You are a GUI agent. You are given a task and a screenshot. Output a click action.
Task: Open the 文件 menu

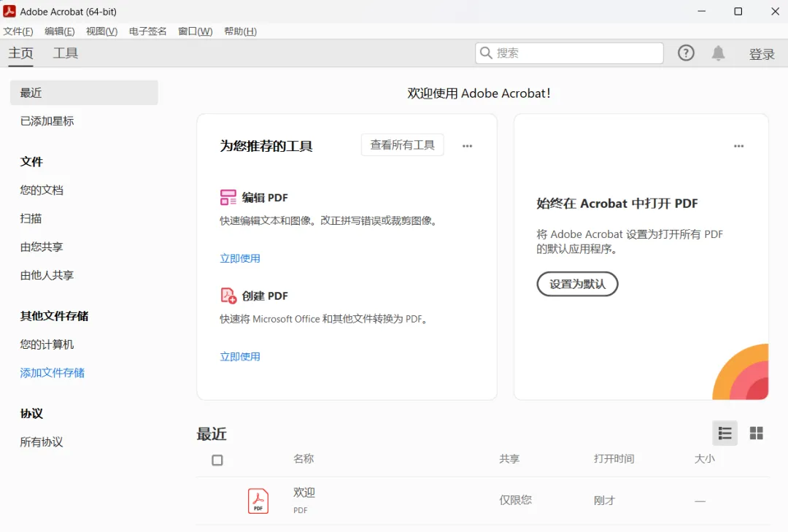[x=18, y=31]
